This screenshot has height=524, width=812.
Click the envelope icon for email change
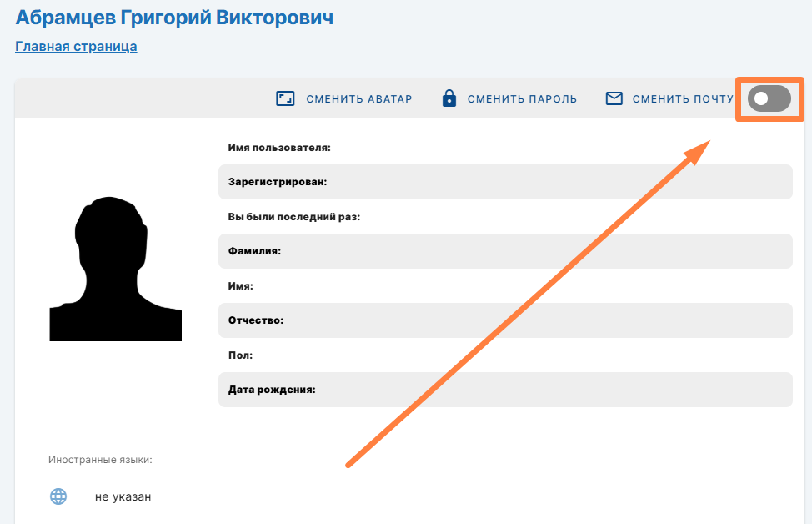pyautogui.click(x=614, y=98)
